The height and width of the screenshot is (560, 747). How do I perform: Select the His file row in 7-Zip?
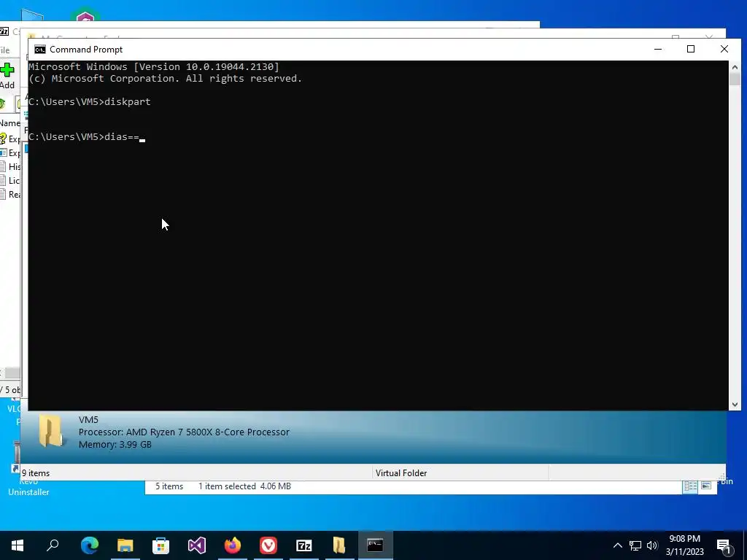coord(10,167)
